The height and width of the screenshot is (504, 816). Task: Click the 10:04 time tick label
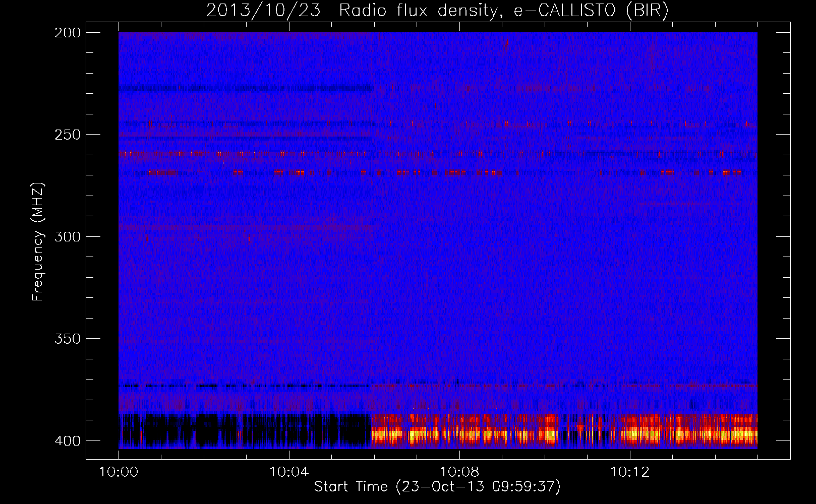pyautogui.click(x=289, y=472)
